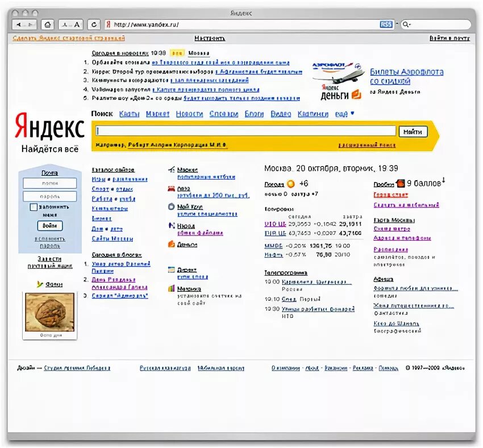
Task: Click the Каталог сайтов heading link
Action: [x=113, y=170]
